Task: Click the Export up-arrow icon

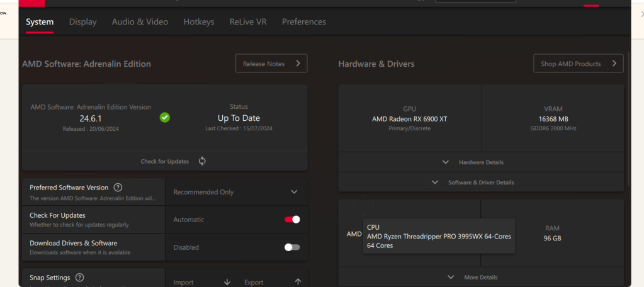Action: [x=298, y=282]
